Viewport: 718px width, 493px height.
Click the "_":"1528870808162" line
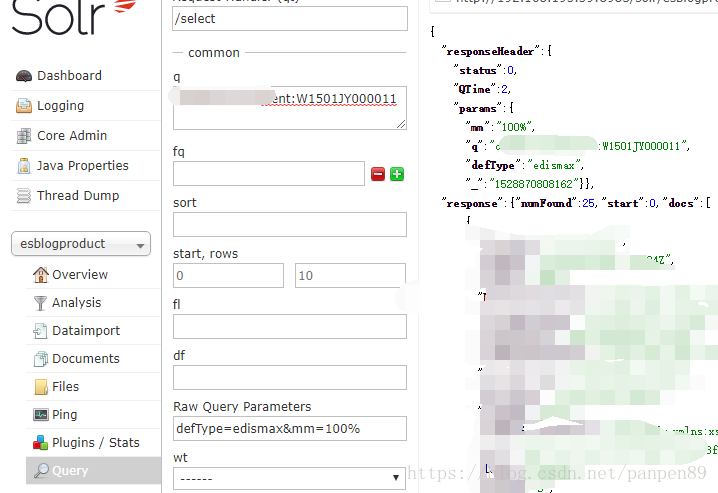point(528,184)
